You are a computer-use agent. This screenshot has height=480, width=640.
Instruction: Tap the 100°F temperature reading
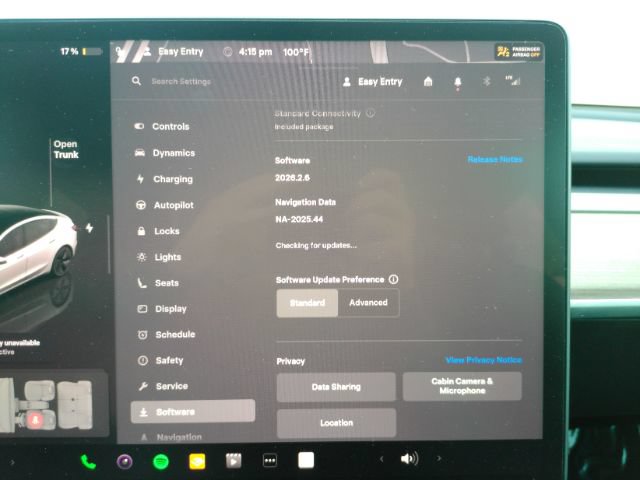[x=296, y=52]
